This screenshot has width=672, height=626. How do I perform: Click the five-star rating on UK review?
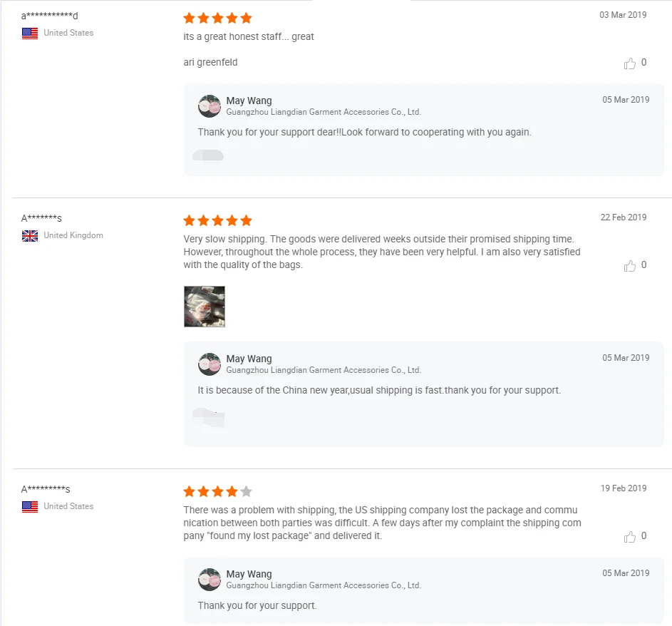[217, 220]
